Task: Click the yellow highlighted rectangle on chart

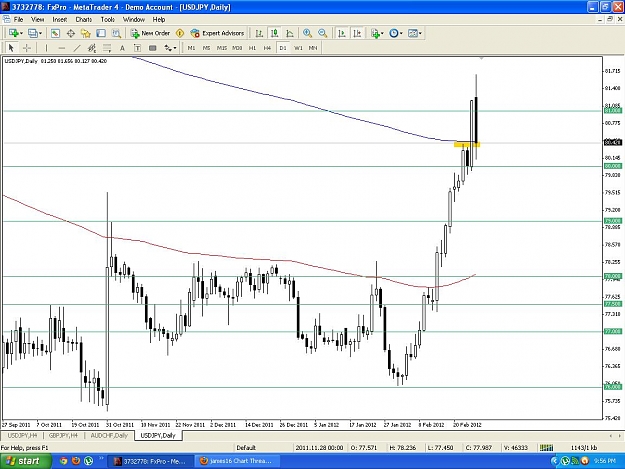Action: (x=467, y=144)
